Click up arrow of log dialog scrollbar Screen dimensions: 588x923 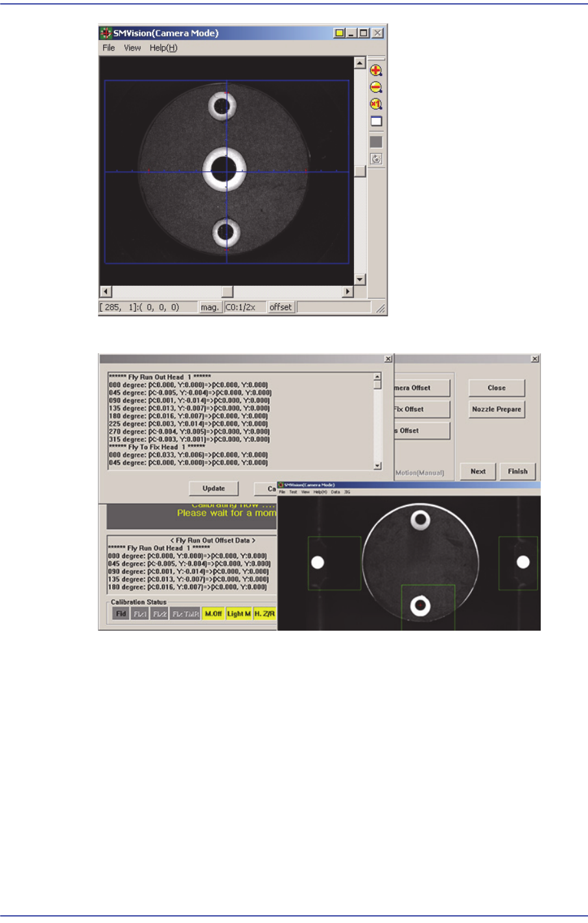[377, 377]
